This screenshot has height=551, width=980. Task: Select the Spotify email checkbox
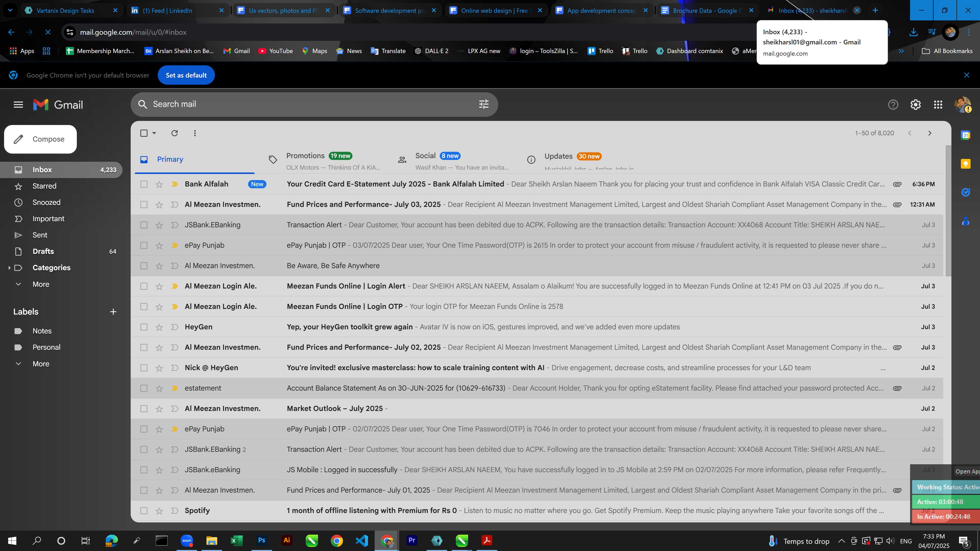[144, 511]
